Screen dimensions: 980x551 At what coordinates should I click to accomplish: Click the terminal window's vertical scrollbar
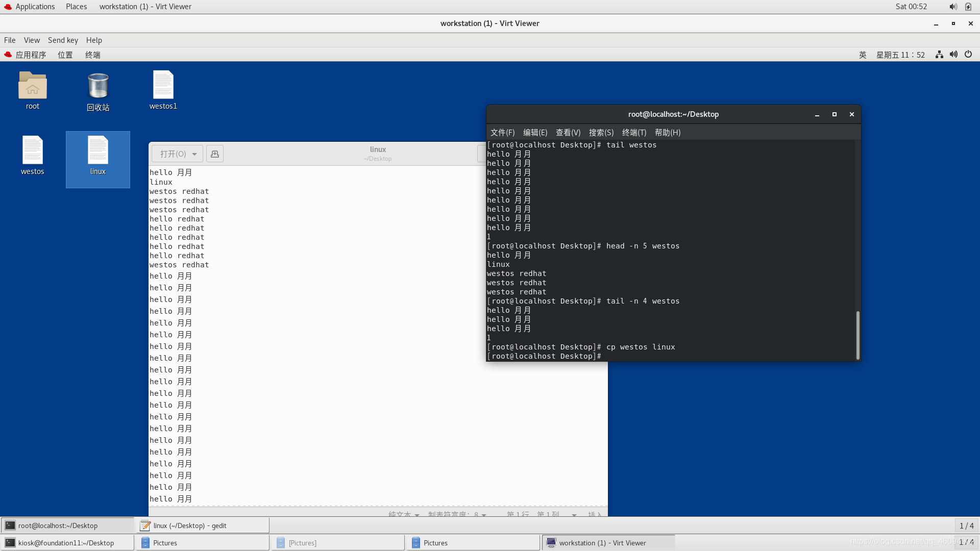tap(857, 335)
